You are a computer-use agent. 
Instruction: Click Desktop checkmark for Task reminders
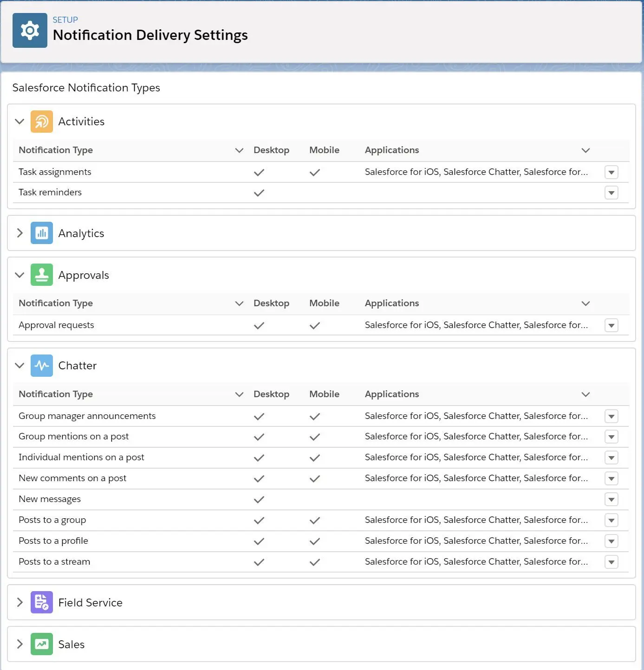coord(259,193)
